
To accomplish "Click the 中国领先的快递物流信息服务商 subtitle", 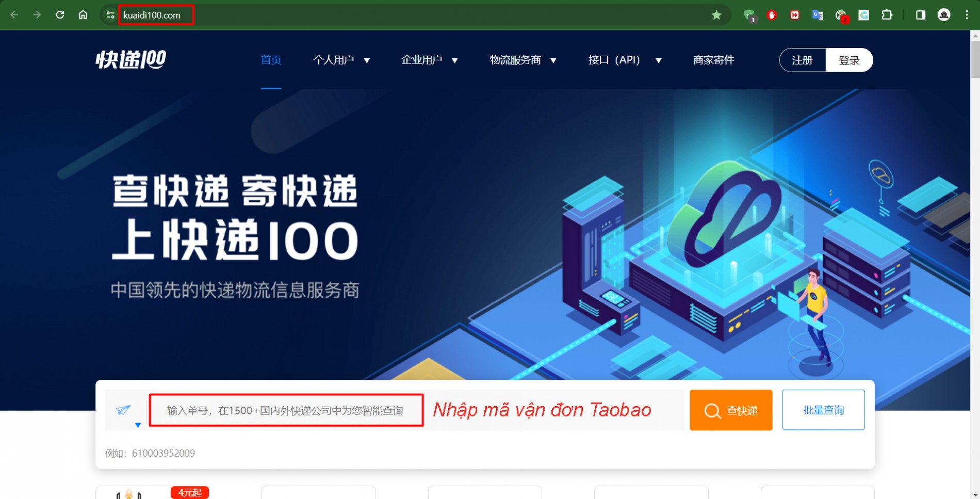I will [x=235, y=290].
